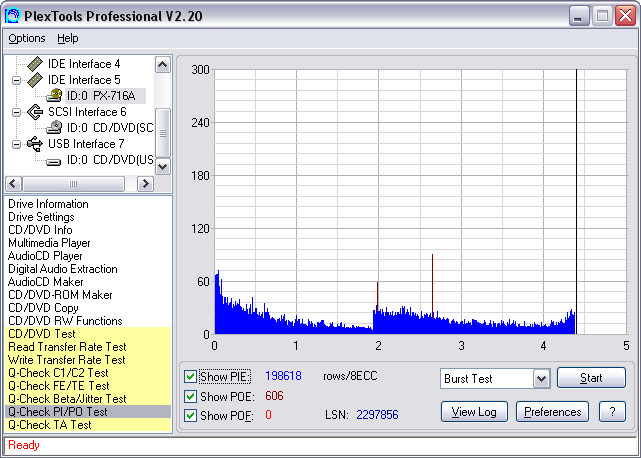The image size is (641, 458).
Task: Click the USB Interface 7 icon
Action: [x=35, y=144]
